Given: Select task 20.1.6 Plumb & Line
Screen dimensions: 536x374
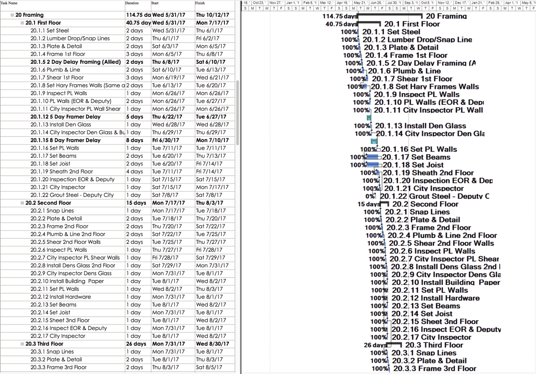Looking at the screenshot, I should (55, 70).
